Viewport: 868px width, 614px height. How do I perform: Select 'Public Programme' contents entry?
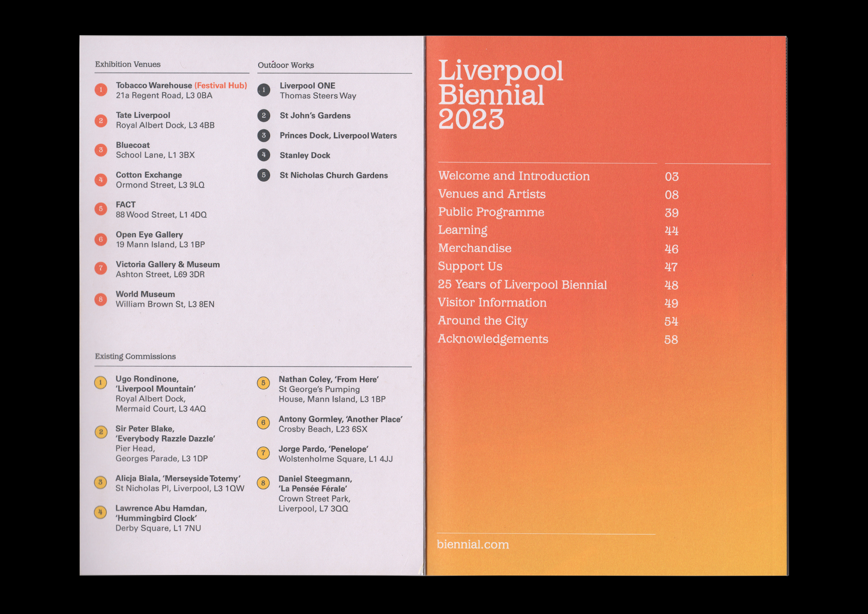pyautogui.click(x=491, y=212)
